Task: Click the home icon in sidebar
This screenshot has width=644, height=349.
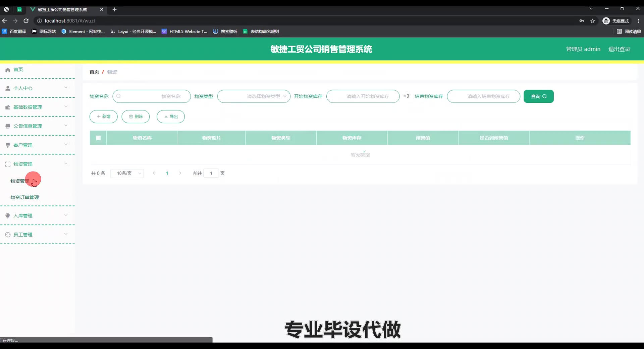Action: (8, 70)
